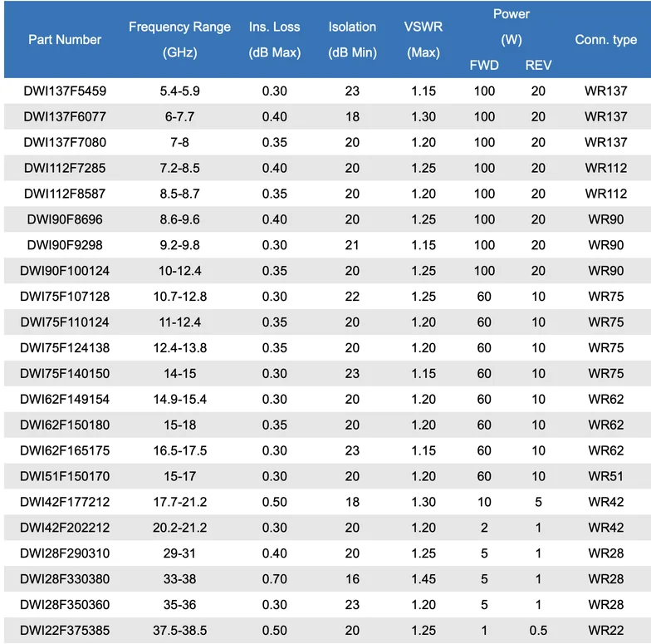Click part number DWI90F100124
The image size is (651, 644).
(65, 271)
